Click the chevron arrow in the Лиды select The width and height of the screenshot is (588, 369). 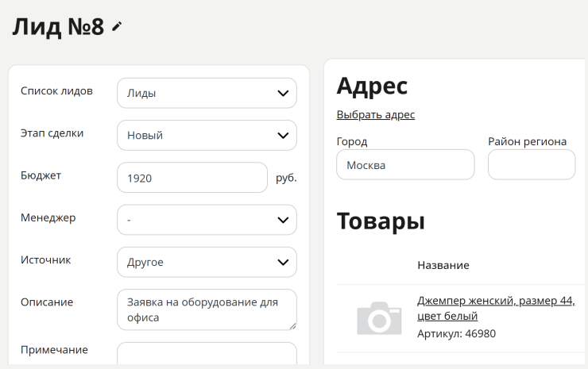point(283,94)
